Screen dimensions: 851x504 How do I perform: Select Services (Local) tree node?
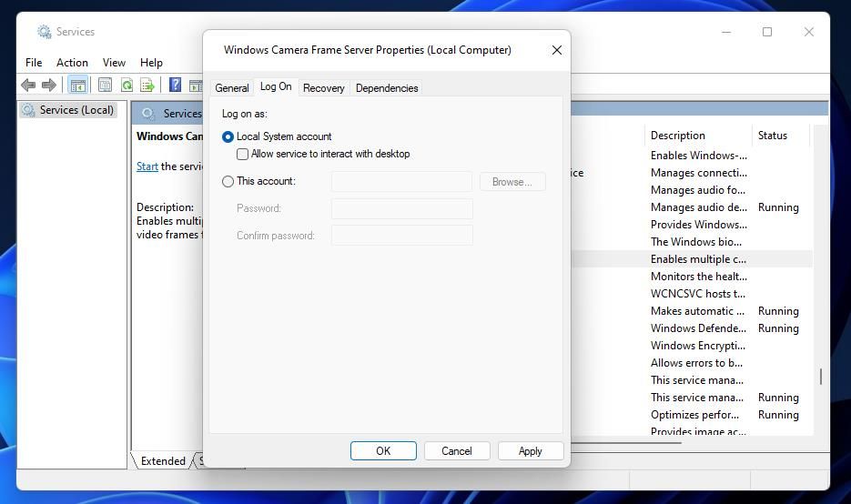coord(76,110)
